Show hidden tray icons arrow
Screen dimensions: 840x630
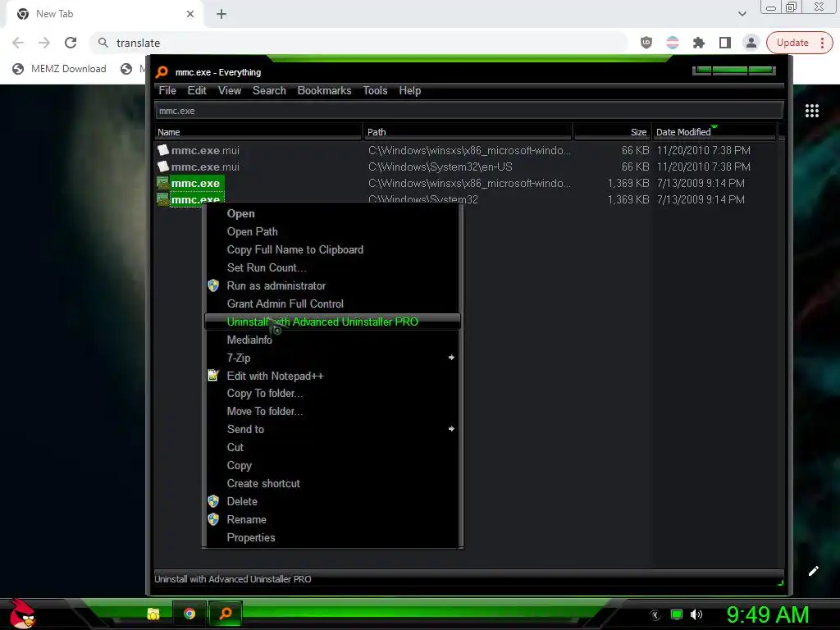pyautogui.click(x=655, y=615)
